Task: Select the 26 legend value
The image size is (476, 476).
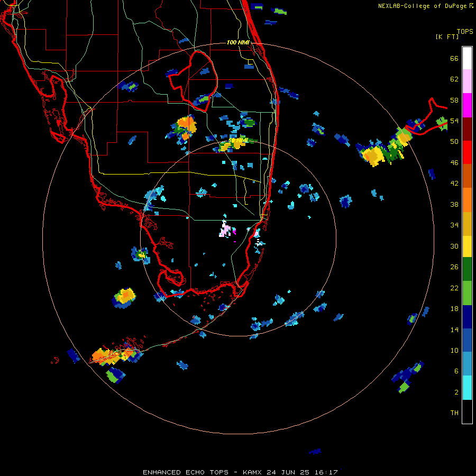Action: click(x=454, y=267)
